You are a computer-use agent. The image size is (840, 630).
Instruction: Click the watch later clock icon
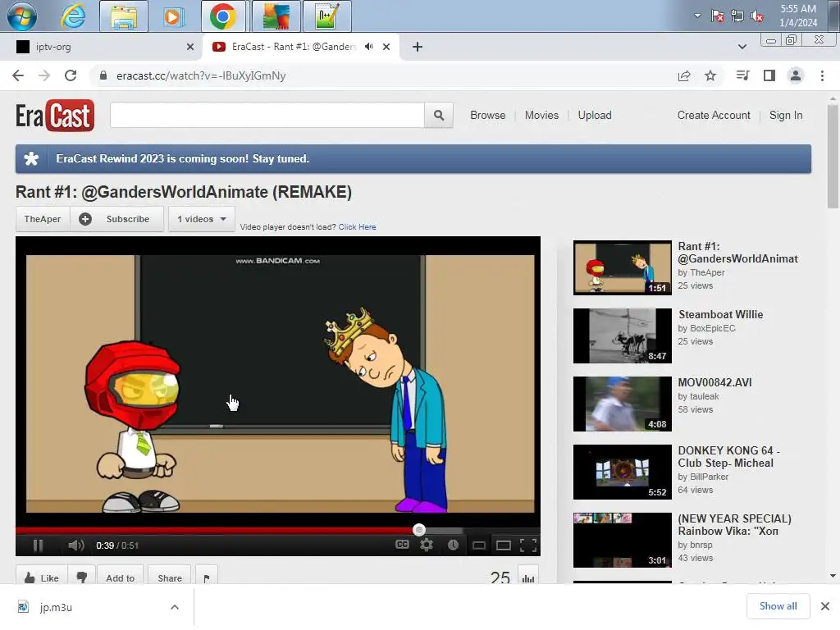click(453, 545)
